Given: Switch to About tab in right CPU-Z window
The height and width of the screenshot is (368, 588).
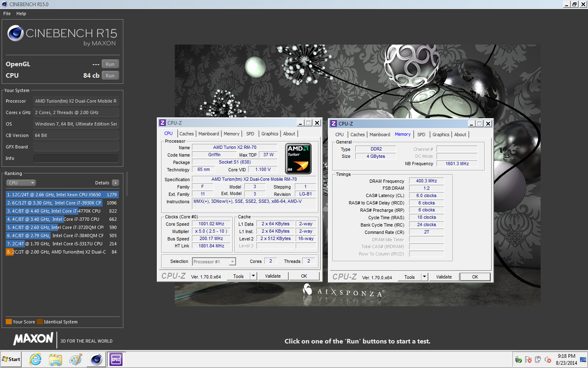Looking at the screenshot, I should [x=460, y=135].
